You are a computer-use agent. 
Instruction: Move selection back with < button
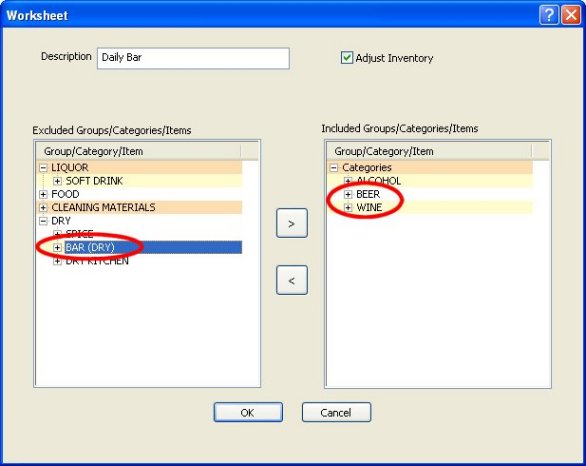point(292,280)
